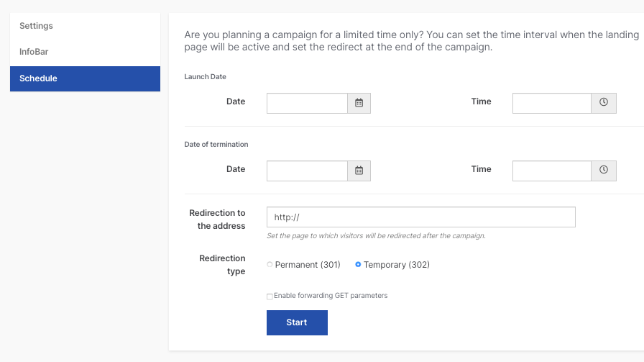This screenshot has width=644, height=362.
Task: Click the 'Date of termination' section heading
Action: (x=216, y=145)
